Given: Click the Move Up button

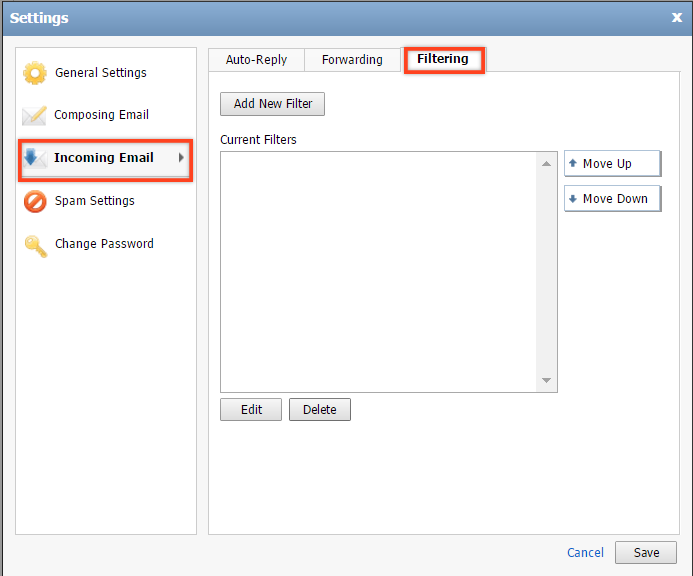Looking at the screenshot, I should pyautogui.click(x=613, y=164).
